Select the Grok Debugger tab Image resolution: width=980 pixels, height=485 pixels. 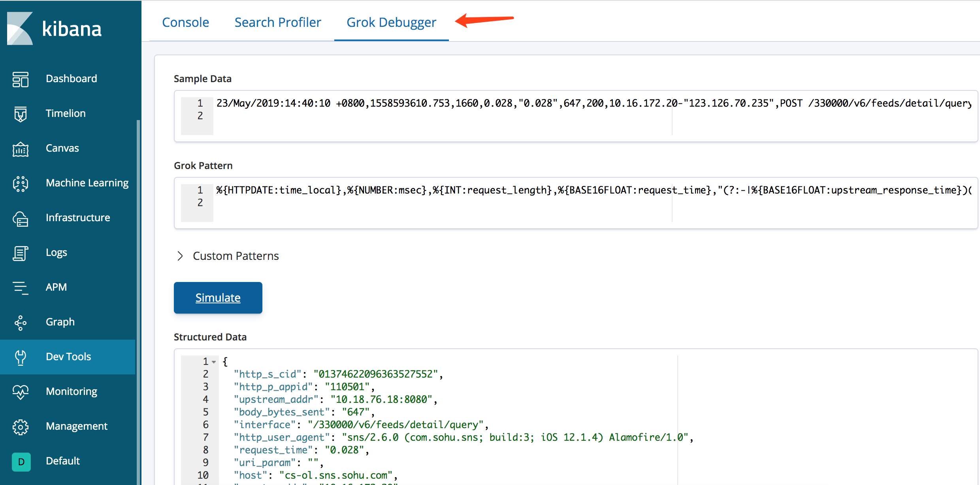392,23
